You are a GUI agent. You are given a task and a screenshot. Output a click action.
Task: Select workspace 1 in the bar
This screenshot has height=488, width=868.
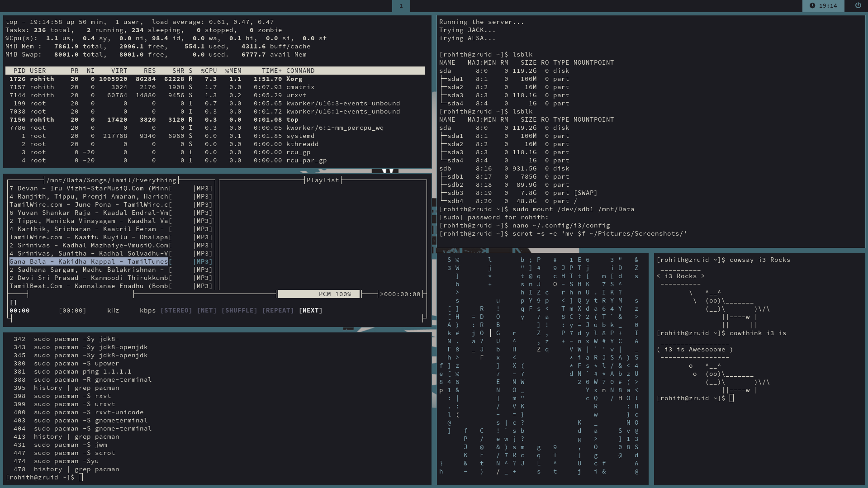[401, 6]
